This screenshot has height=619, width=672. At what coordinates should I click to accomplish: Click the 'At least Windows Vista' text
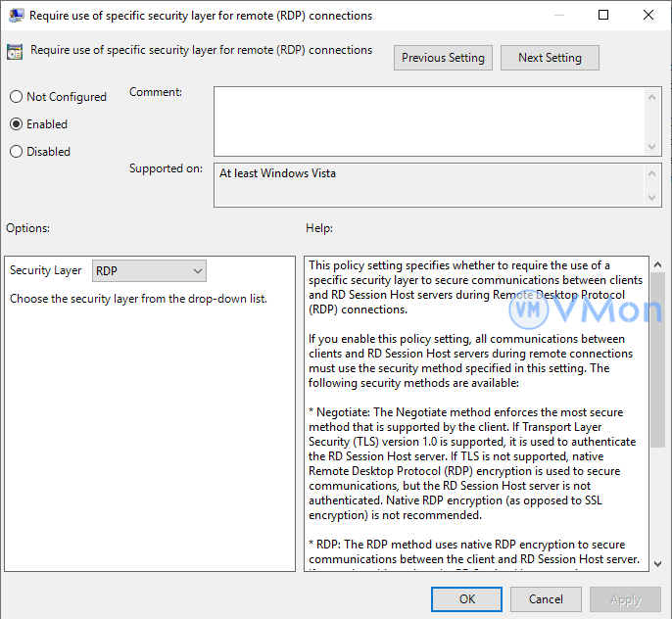coord(278,173)
